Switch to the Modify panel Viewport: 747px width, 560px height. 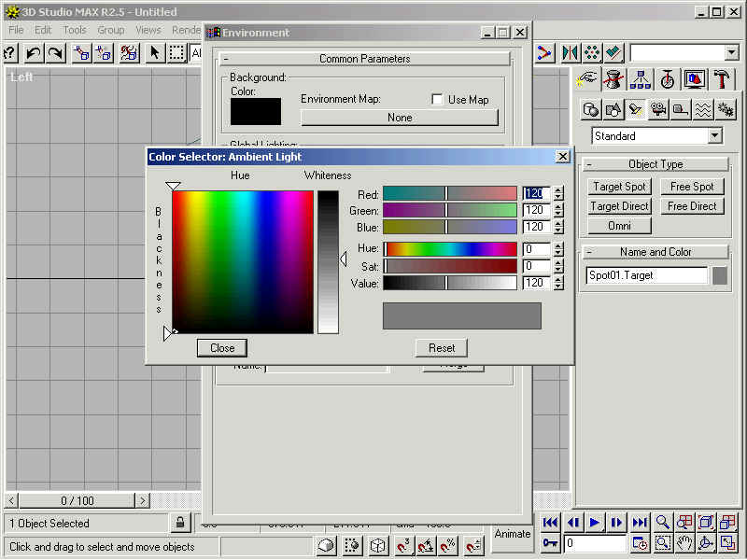coord(612,79)
